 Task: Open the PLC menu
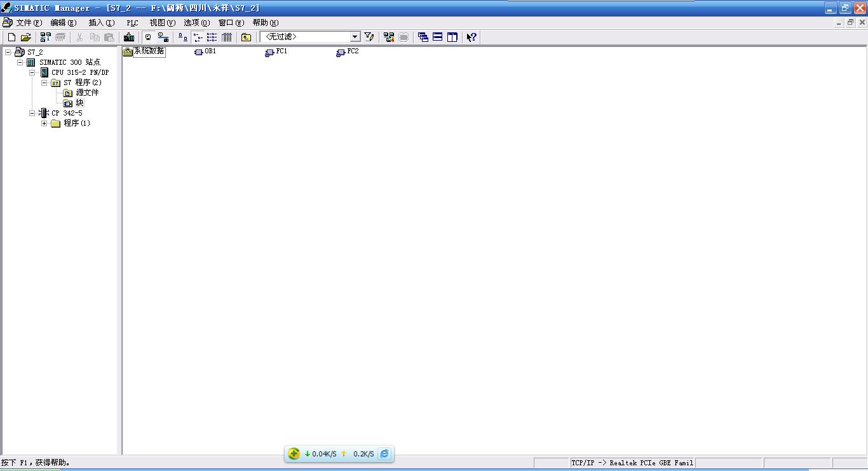click(132, 23)
